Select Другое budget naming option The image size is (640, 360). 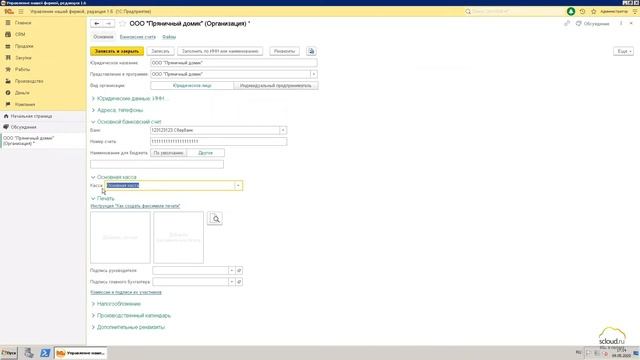(x=205, y=153)
